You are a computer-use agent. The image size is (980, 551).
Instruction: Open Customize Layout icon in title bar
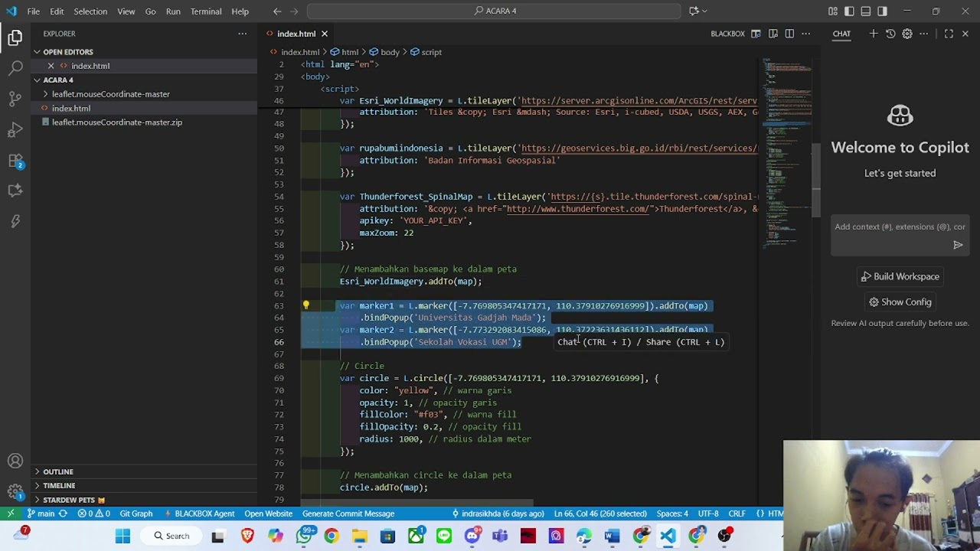(x=832, y=11)
